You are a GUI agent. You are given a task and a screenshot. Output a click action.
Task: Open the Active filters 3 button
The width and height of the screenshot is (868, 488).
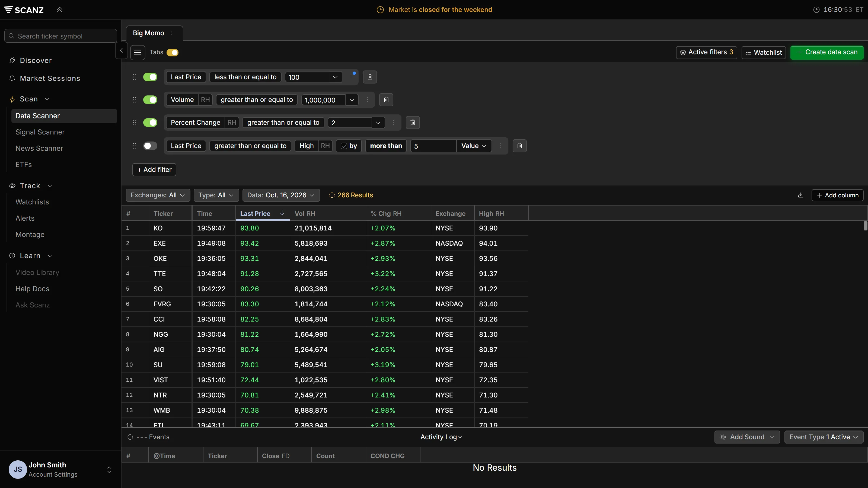click(x=706, y=52)
